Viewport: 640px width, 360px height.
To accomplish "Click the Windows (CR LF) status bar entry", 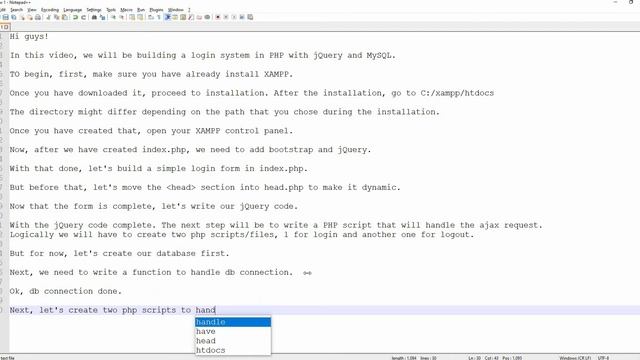I will [575, 358].
